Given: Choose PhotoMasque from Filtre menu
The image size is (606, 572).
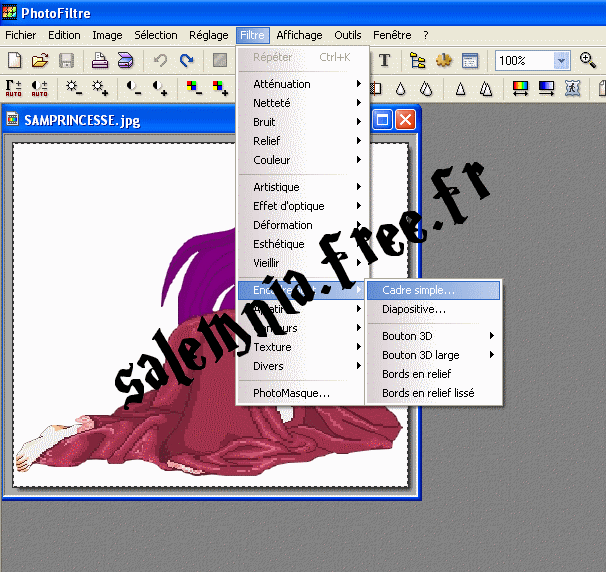Looking at the screenshot, I should pyautogui.click(x=291, y=393).
